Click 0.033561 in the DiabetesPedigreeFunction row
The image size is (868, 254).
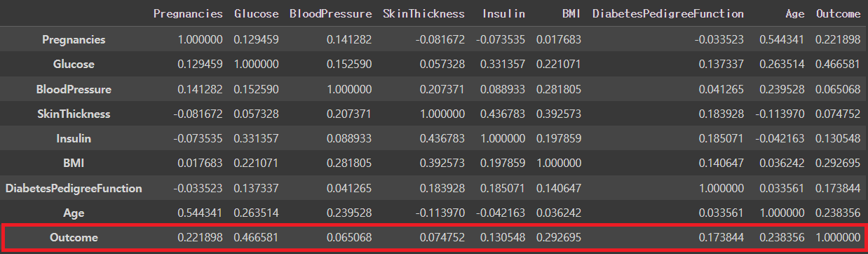(782, 188)
